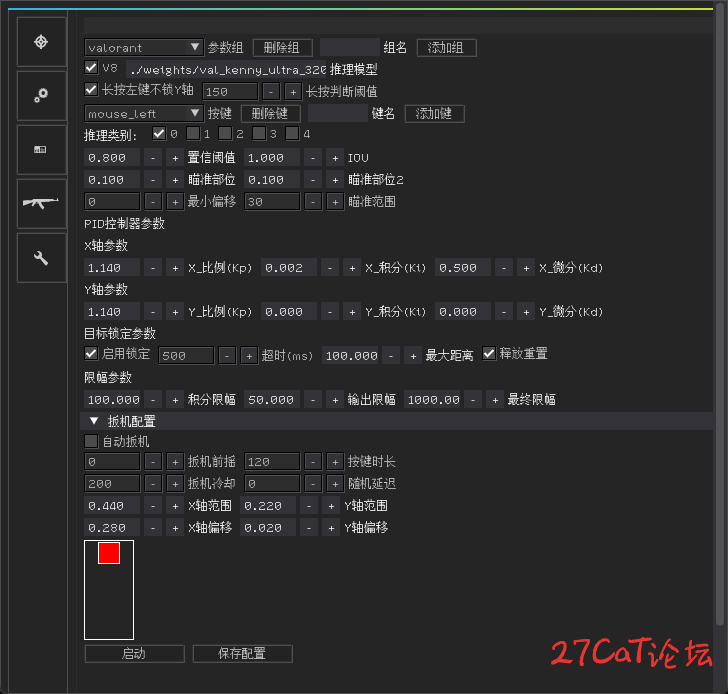Screen dimensions: 728x694
Task: Open the mouse_left key dropdown
Action: [x=144, y=114]
